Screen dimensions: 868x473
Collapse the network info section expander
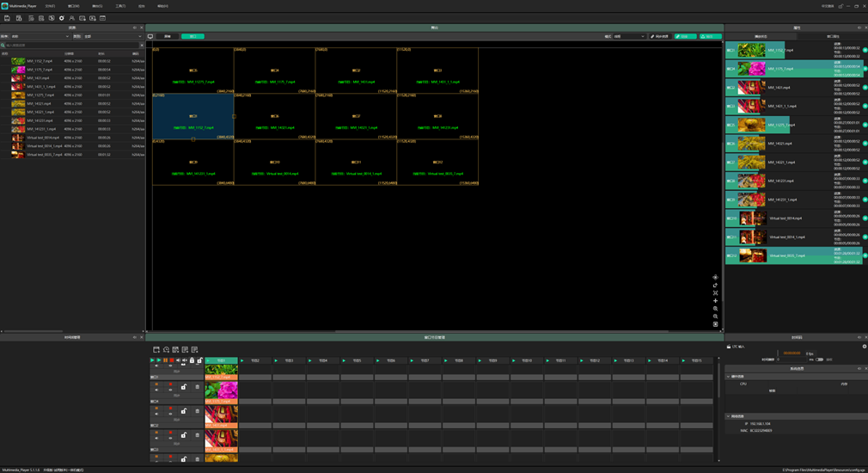point(729,416)
